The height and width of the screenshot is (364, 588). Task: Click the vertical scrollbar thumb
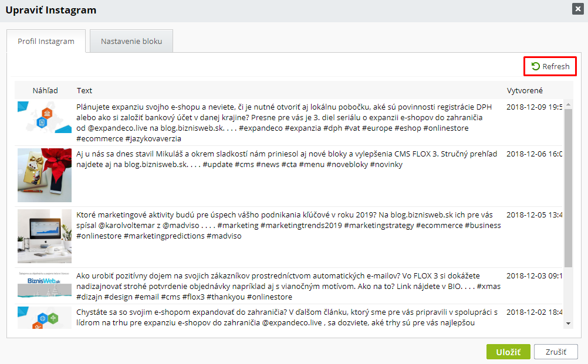tap(568, 188)
